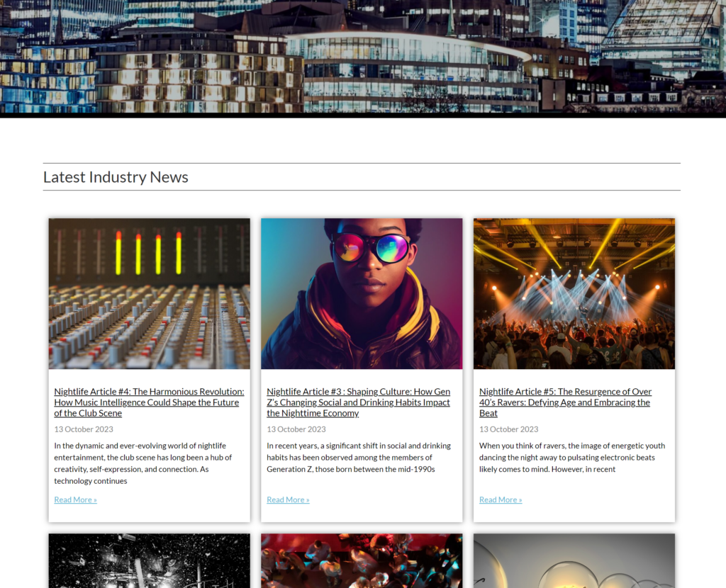Viewport: 726px width, 588px height.
Task: Open Nightlife Article #5 Over 40's Ravers title
Action: [x=565, y=402]
